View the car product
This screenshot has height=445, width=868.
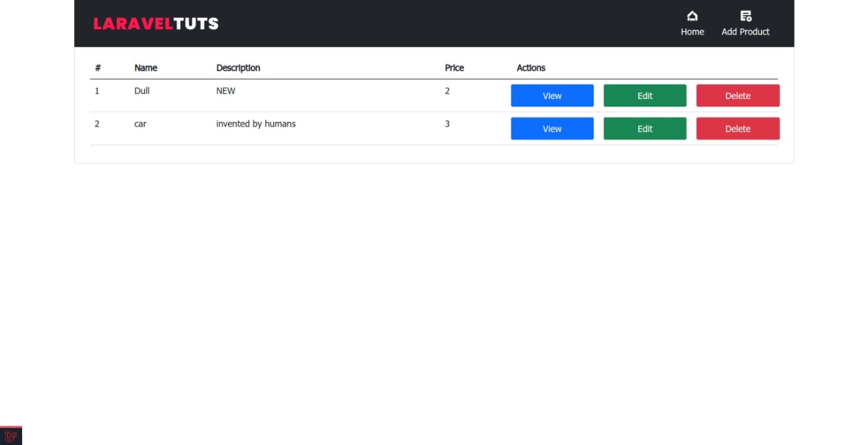(552, 129)
